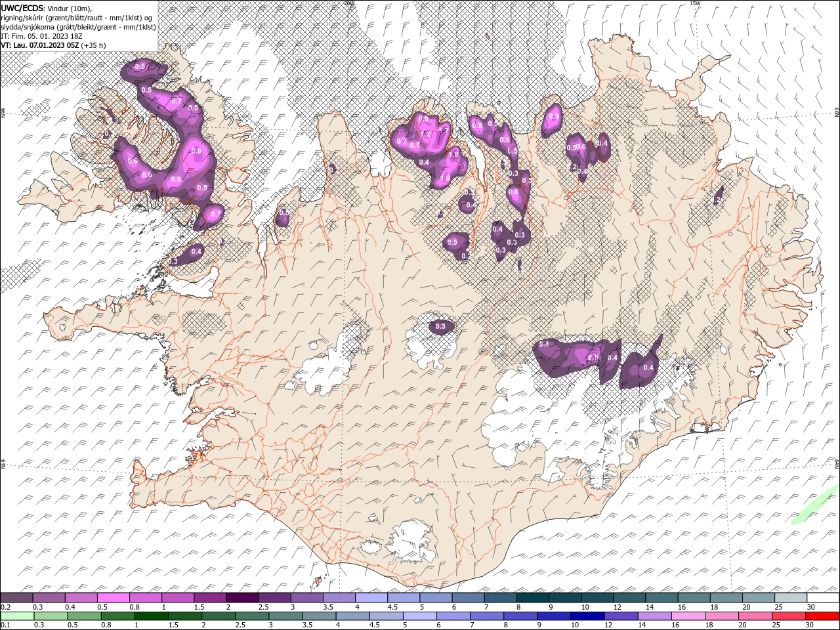
Task: Click the 'VT: Lau. 07.01.2023 05Z (+35 h)' line
Action: pos(54,45)
